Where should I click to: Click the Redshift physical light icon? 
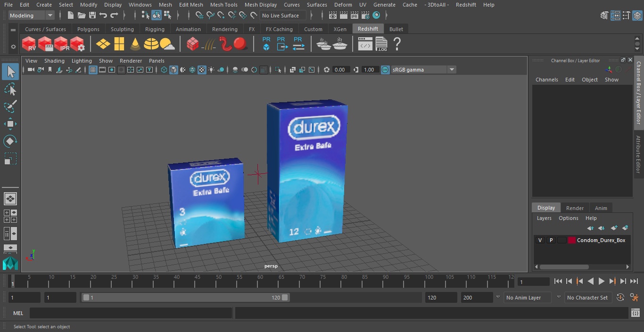tap(103, 44)
